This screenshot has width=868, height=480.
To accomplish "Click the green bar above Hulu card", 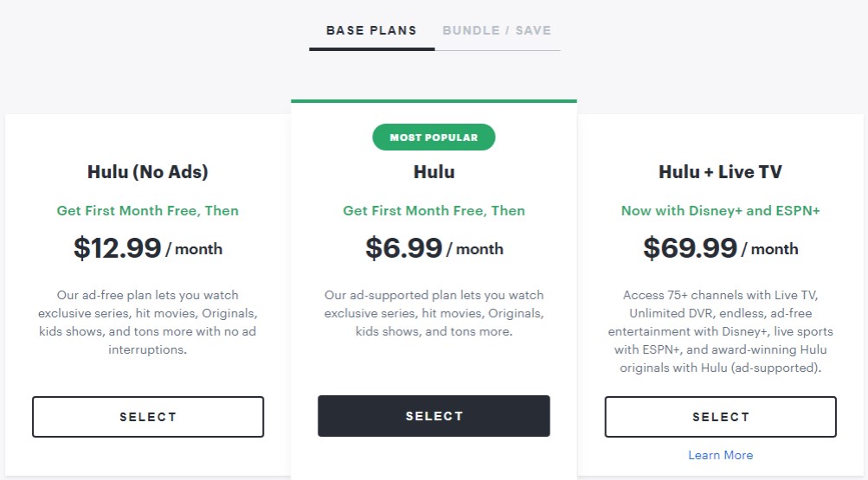I will [434, 101].
